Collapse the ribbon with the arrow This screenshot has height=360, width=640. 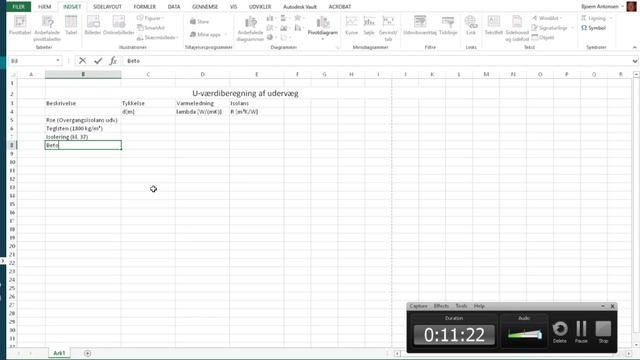(x=634, y=47)
